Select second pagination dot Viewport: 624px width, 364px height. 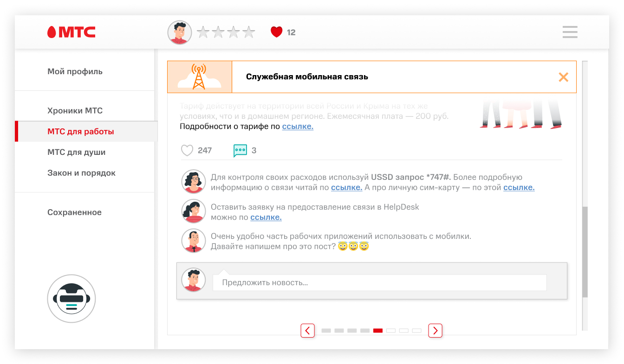click(339, 331)
